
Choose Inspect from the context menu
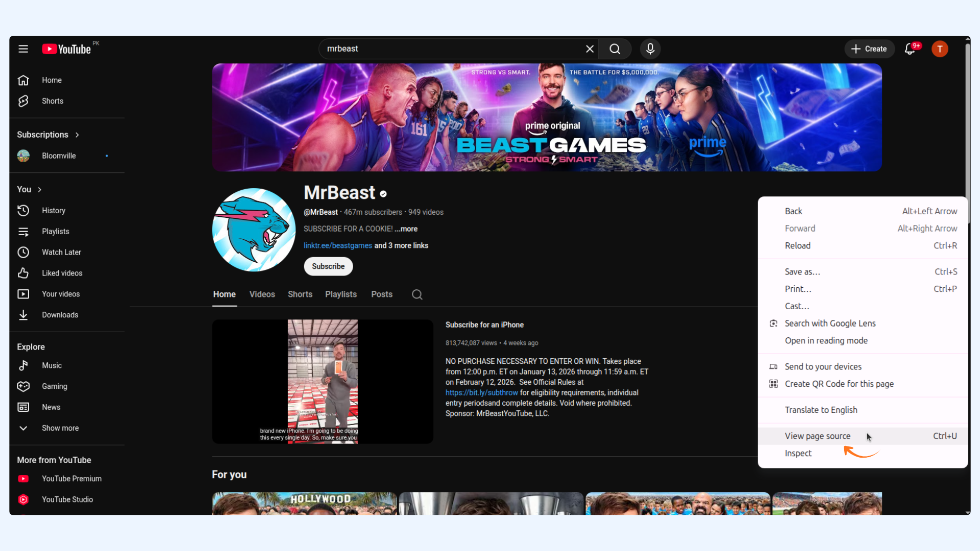[x=798, y=453]
